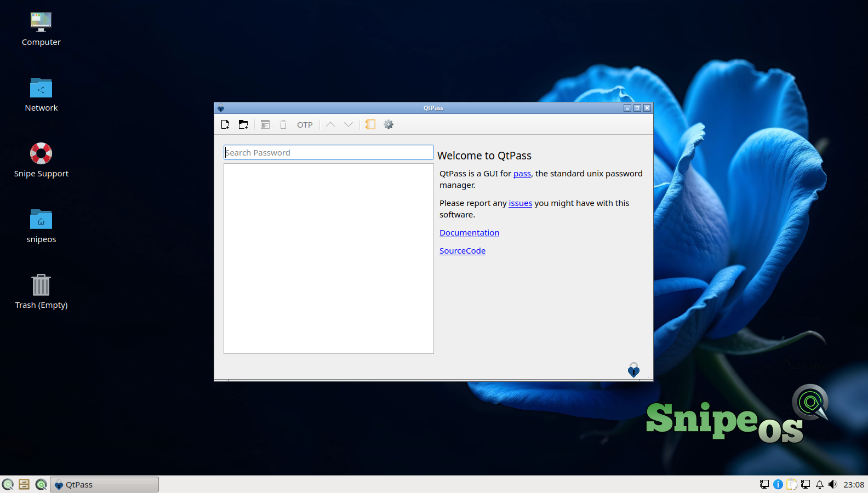Click the volume speaker tray icon
Image resolution: width=868 pixels, height=493 pixels.
click(833, 484)
